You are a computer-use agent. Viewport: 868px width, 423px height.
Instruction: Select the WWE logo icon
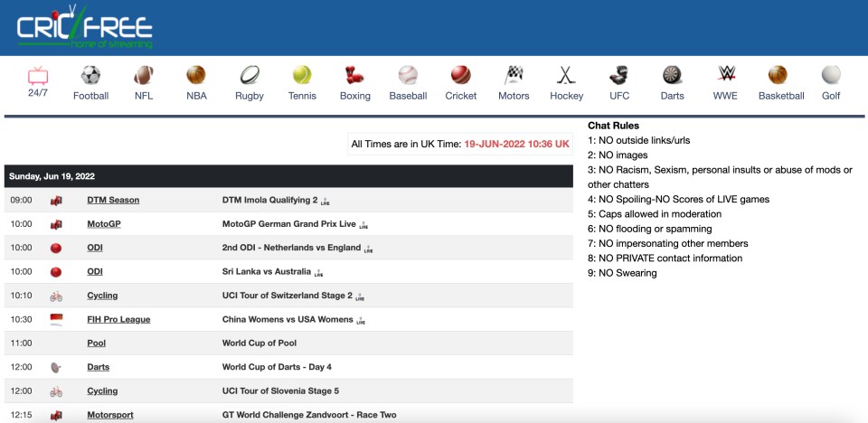pyautogui.click(x=726, y=73)
